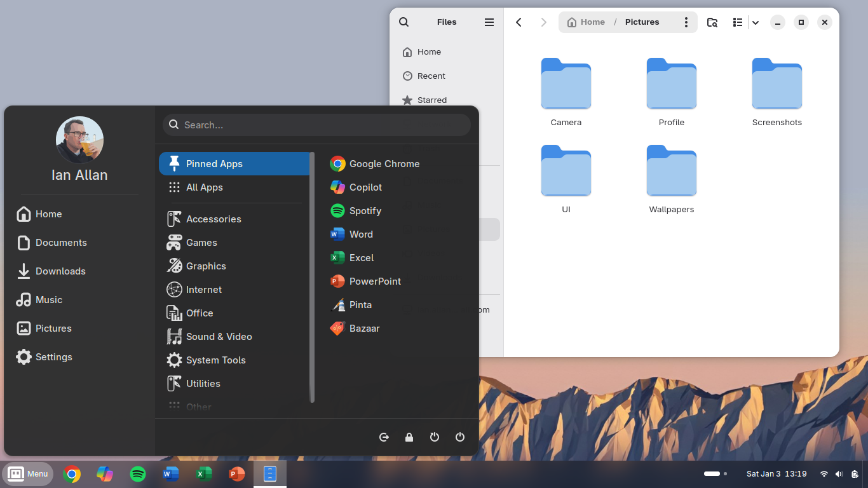The height and width of the screenshot is (488, 868).
Task: Open the Files hamburger main menu
Action: pos(489,22)
